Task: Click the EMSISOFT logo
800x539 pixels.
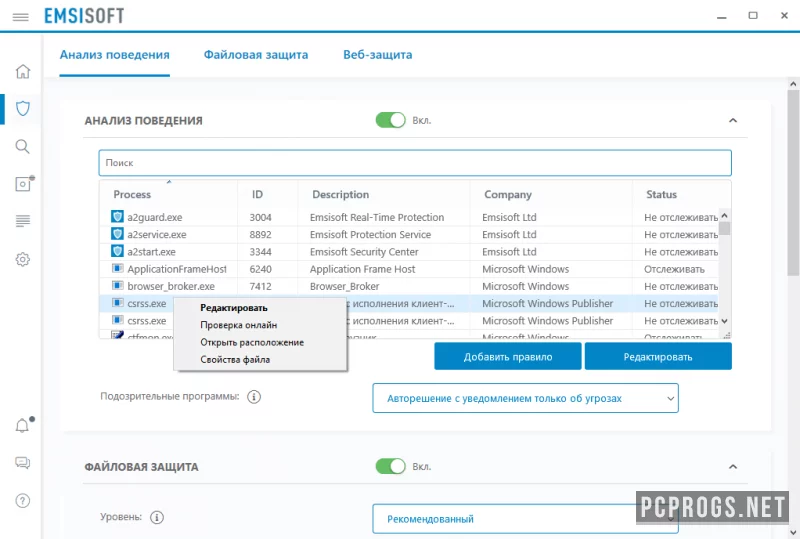Action: tap(84, 16)
